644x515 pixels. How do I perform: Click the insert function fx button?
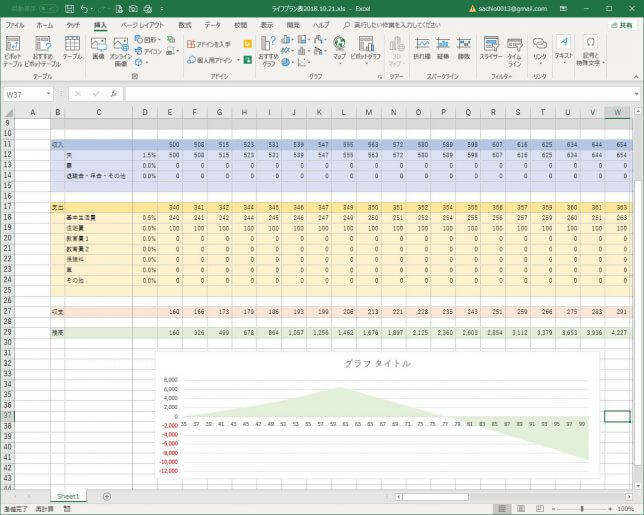pos(114,94)
